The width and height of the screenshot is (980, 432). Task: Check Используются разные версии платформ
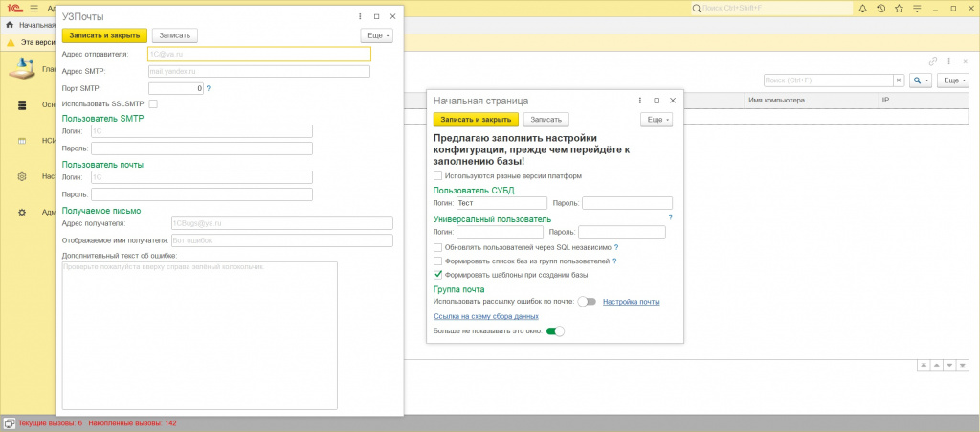[x=438, y=176]
